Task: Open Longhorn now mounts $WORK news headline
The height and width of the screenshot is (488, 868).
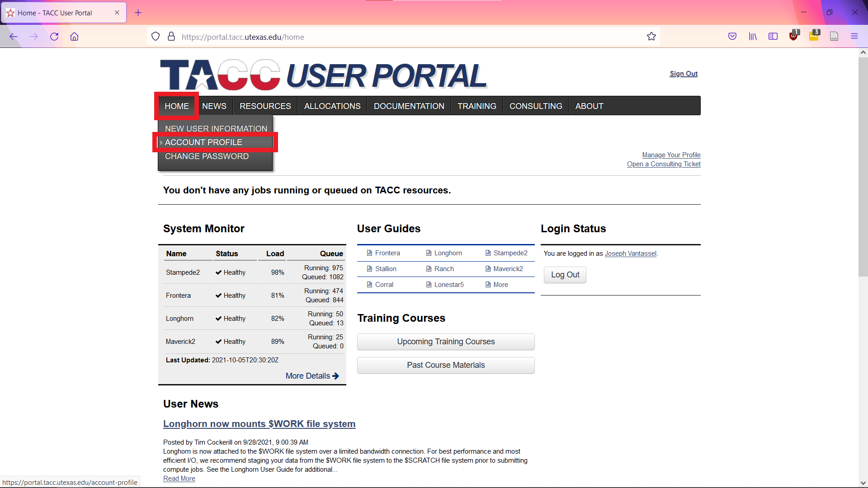Action: point(259,424)
